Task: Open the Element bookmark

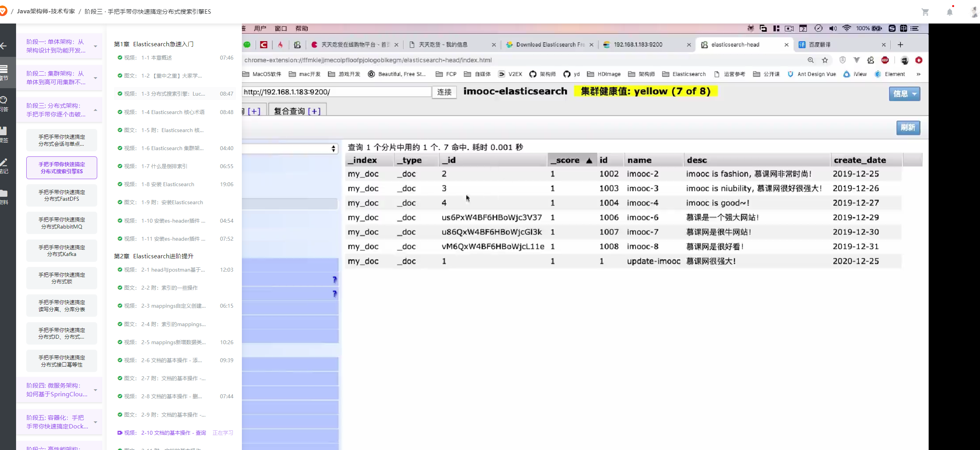Action: click(890, 74)
